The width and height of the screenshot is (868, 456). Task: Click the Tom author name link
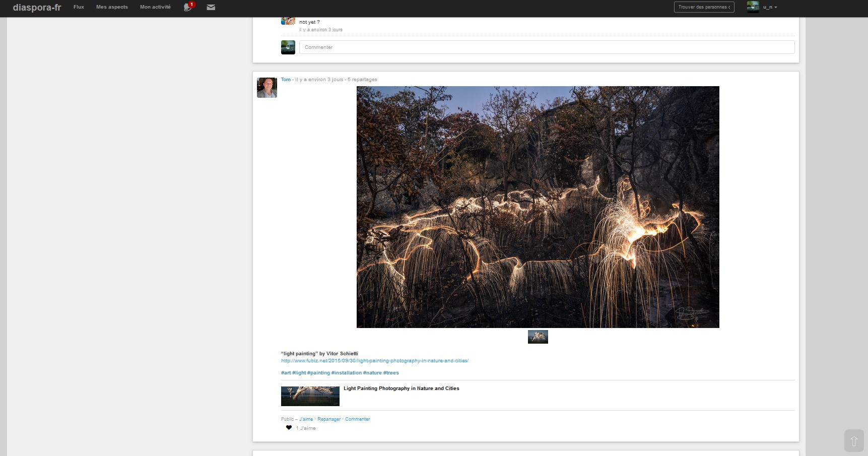pyautogui.click(x=286, y=80)
